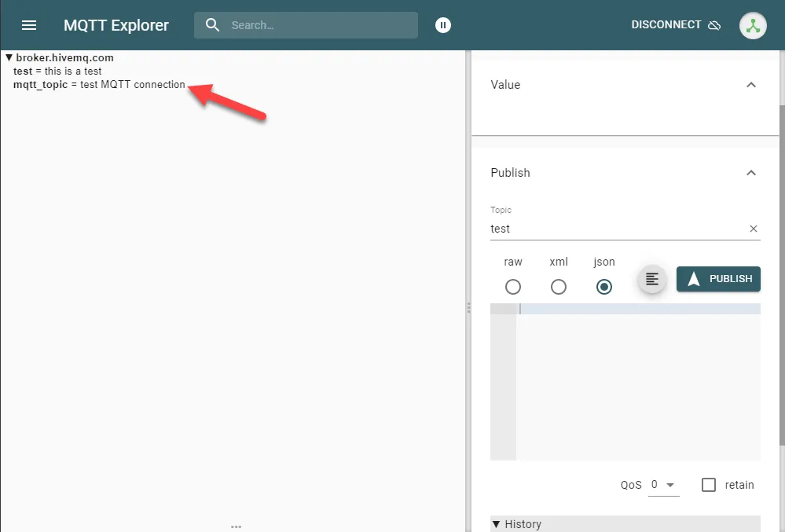
Task: Click the PUBLISH button
Action: [x=718, y=278]
